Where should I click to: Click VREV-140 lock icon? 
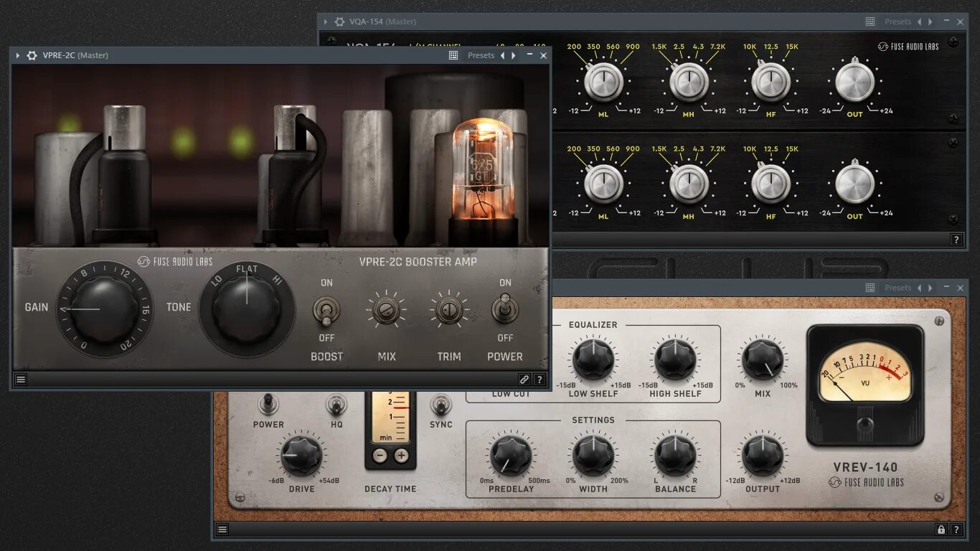[941, 529]
